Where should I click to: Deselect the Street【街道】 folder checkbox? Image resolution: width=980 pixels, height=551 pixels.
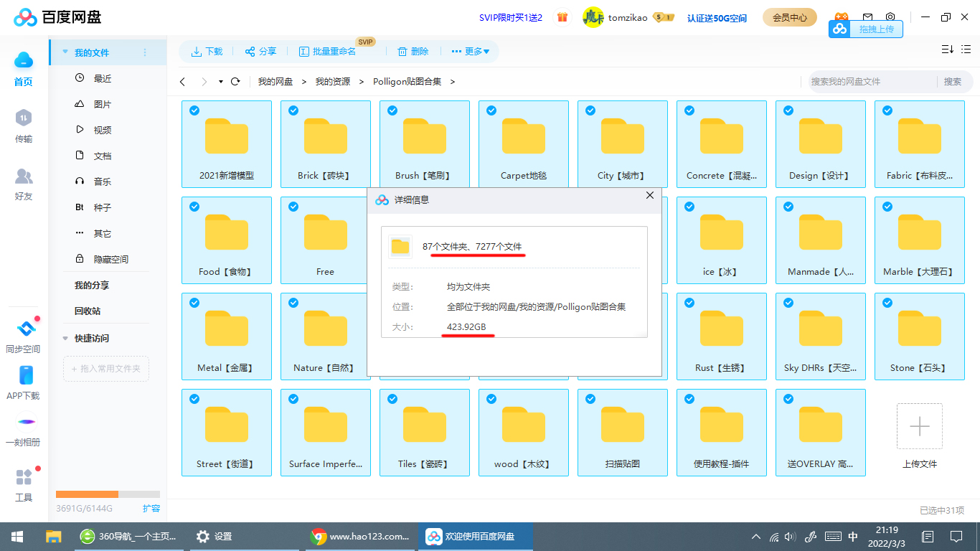pyautogui.click(x=194, y=399)
